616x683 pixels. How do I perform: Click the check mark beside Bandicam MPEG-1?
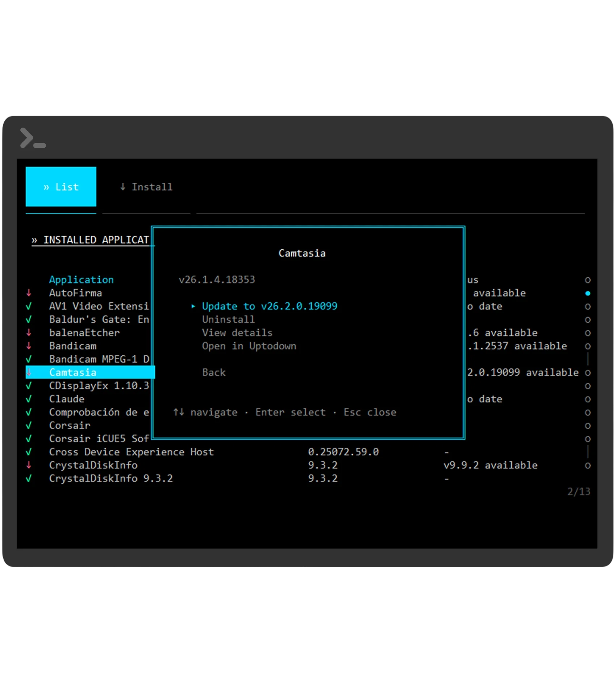click(29, 359)
